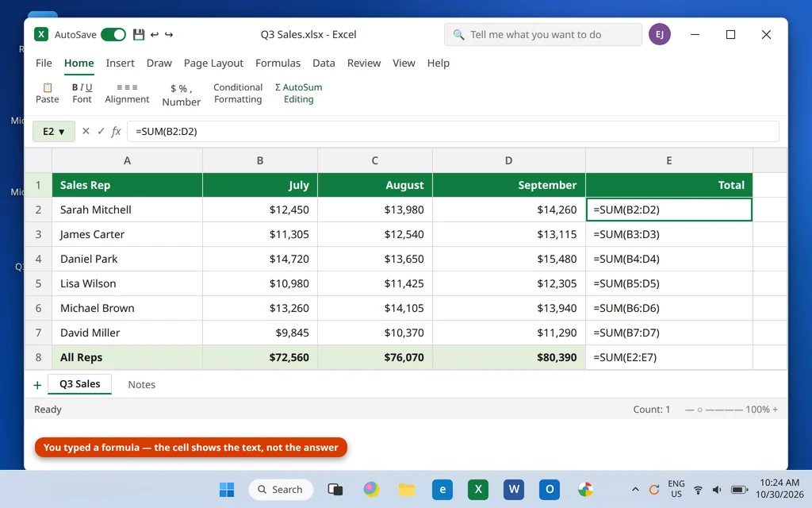
Task: Click in the formula bar showing =SUM(B2:D2)
Action: pos(453,131)
